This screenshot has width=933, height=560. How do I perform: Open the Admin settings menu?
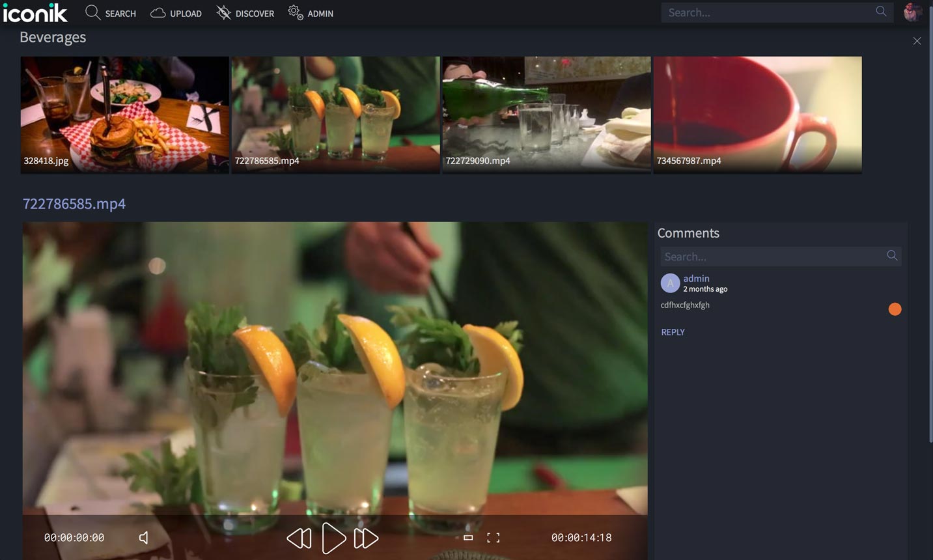(x=311, y=13)
